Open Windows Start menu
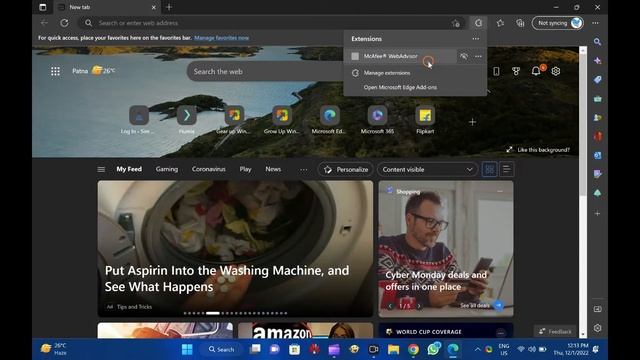Image resolution: width=640 pixels, height=360 pixels. pyautogui.click(x=187, y=349)
